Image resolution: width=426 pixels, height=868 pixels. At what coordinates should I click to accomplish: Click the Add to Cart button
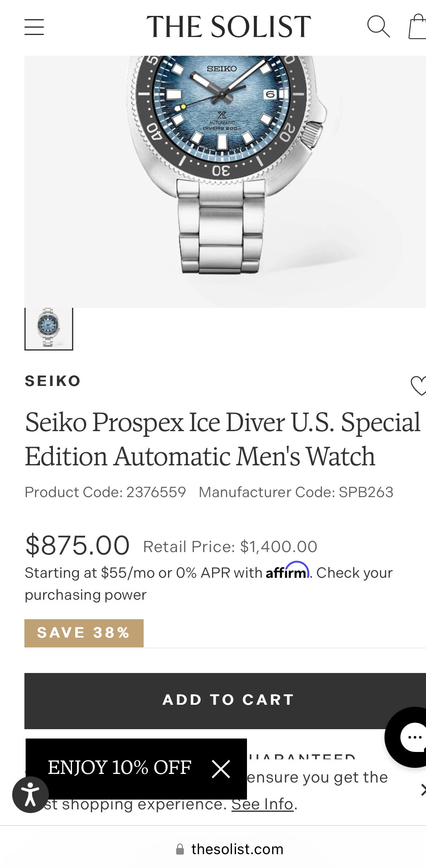(225, 701)
